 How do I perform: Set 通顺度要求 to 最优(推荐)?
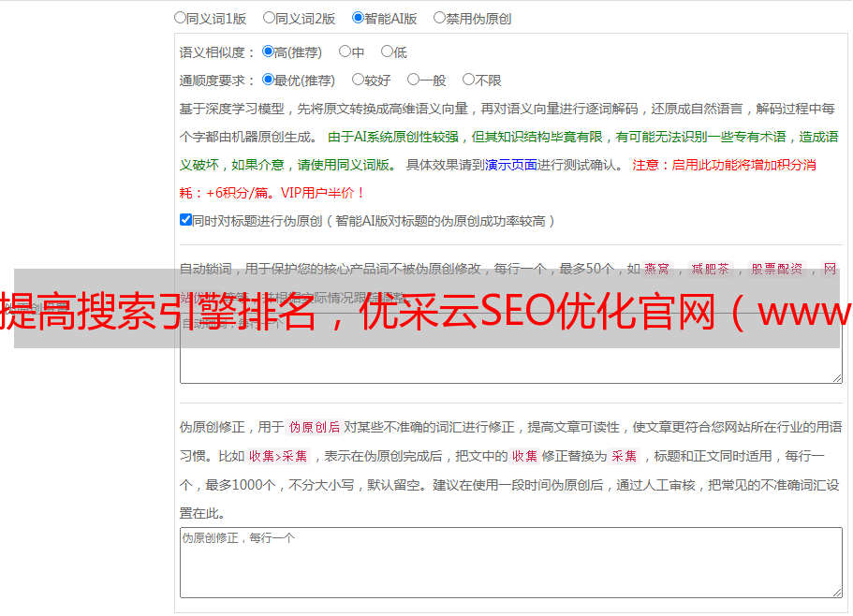click(268, 80)
